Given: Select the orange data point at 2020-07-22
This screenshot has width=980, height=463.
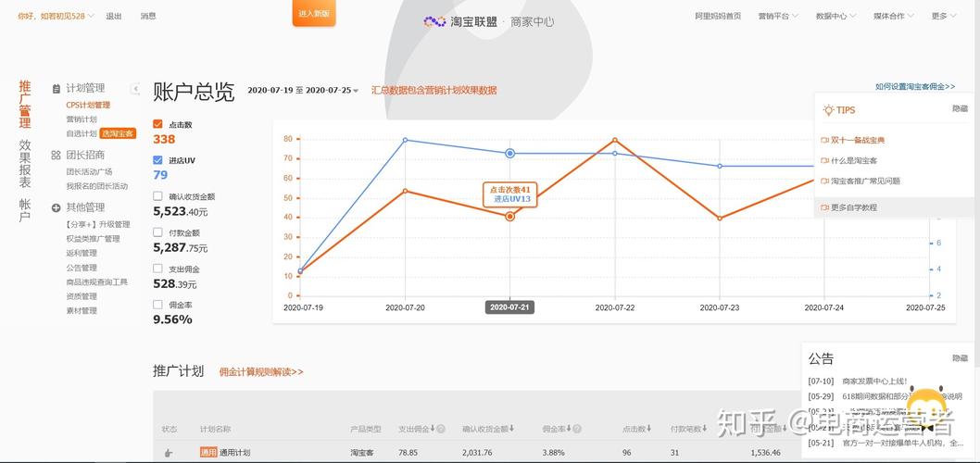Looking at the screenshot, I should 615,140.
